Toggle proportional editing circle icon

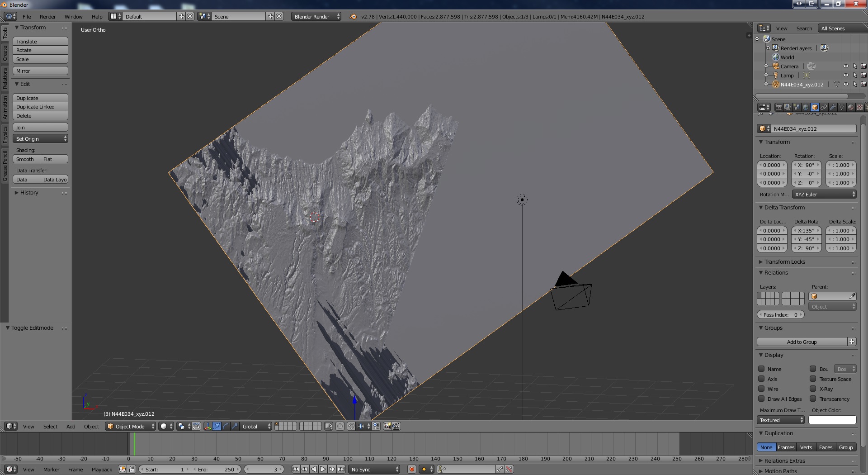340,426
